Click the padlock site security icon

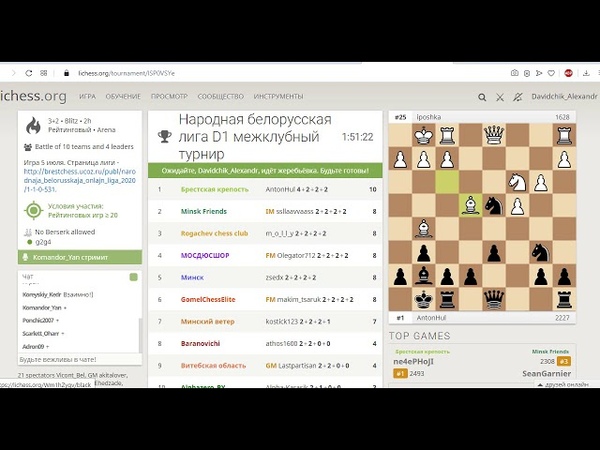pos(66,73)
